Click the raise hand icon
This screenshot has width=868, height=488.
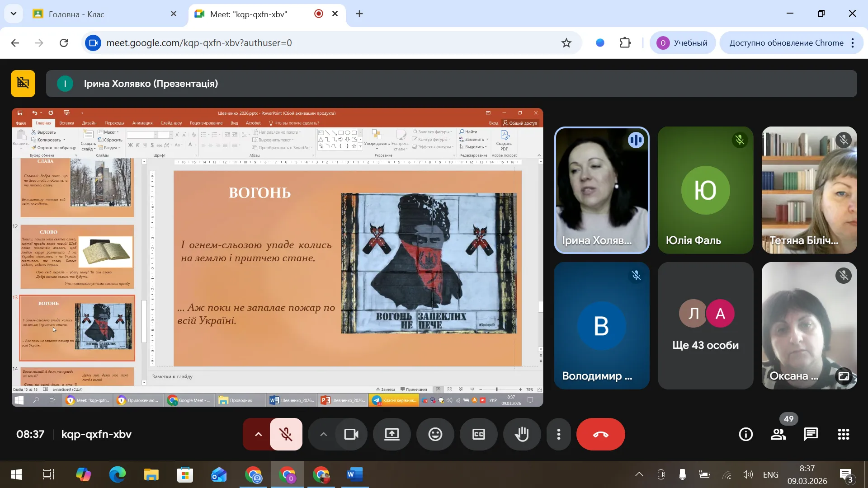pyautogui.click(x=522, y=435)
